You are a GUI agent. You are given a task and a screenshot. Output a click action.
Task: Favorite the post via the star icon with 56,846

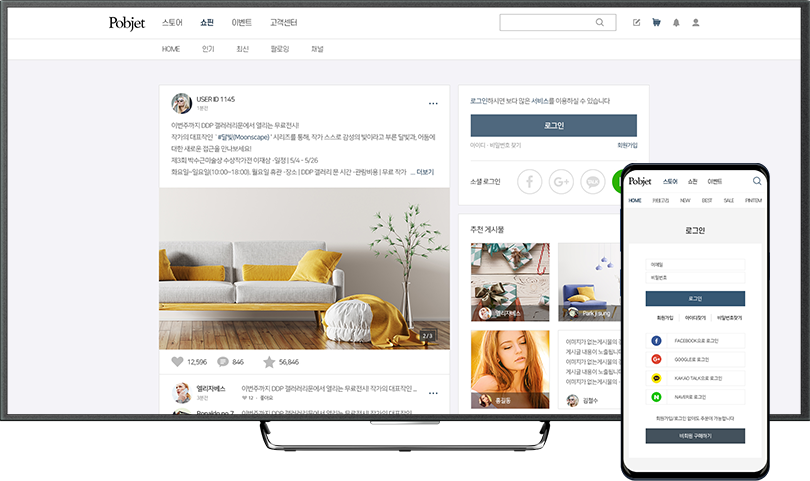[269, 362]
